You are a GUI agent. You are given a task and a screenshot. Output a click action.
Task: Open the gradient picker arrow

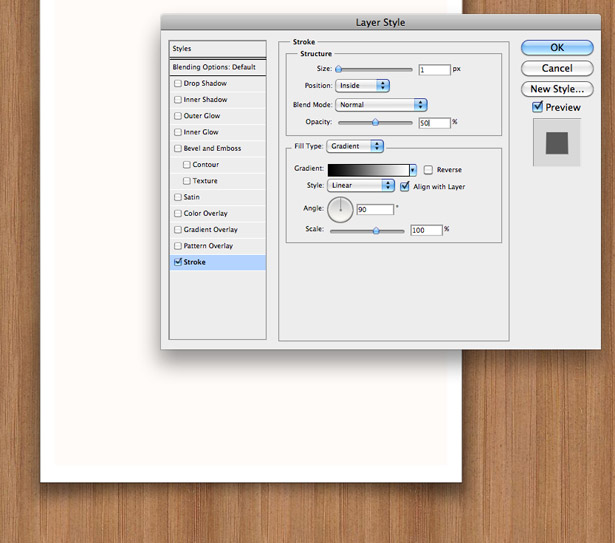[x=413, y=170]
